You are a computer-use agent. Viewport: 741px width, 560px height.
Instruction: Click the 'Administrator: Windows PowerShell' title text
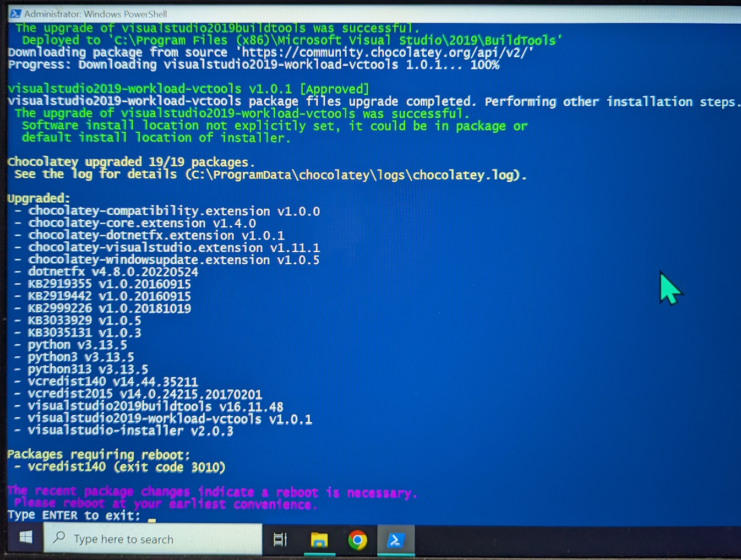95,14
